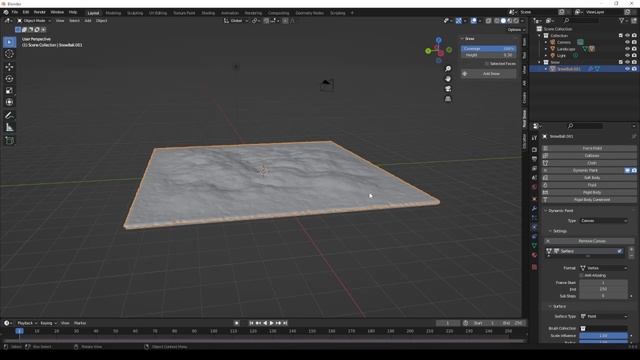
Task: Open the Render menu
Action: tap(40, 12)
